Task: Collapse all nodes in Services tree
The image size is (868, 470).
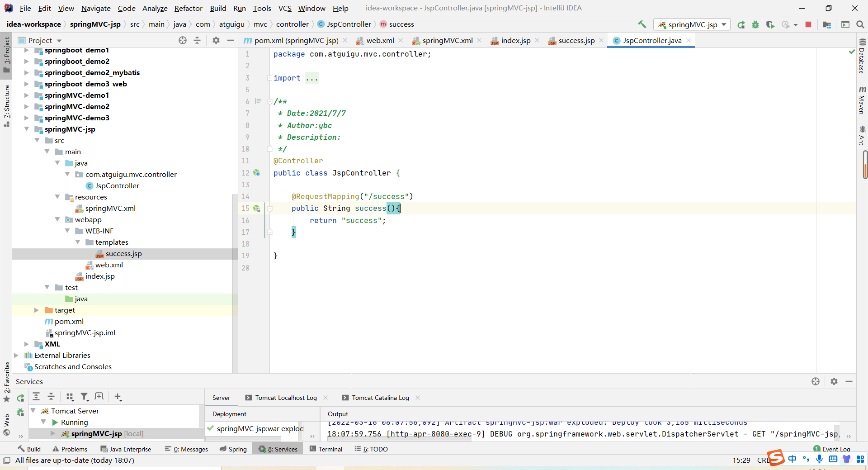Action: (51, 397)
